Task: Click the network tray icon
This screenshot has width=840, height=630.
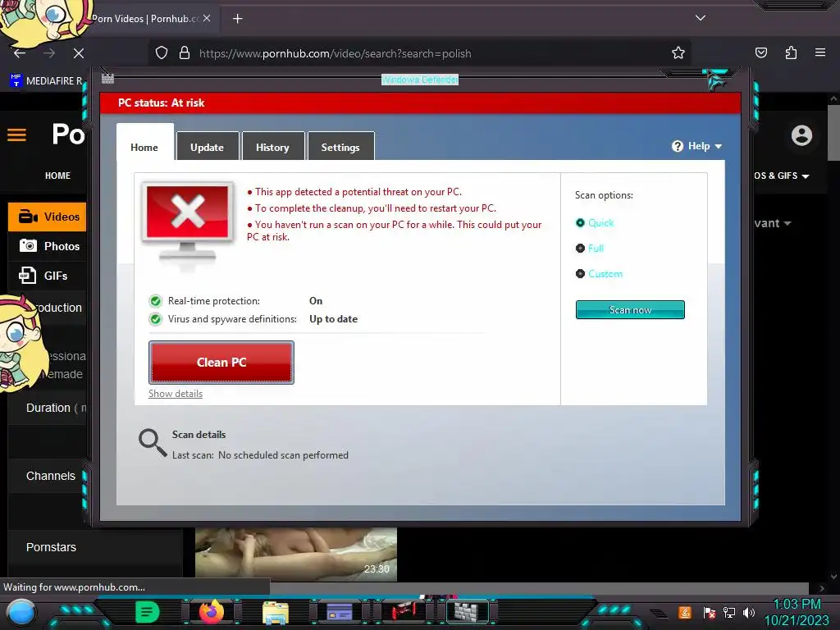Action: coord(729,613)
